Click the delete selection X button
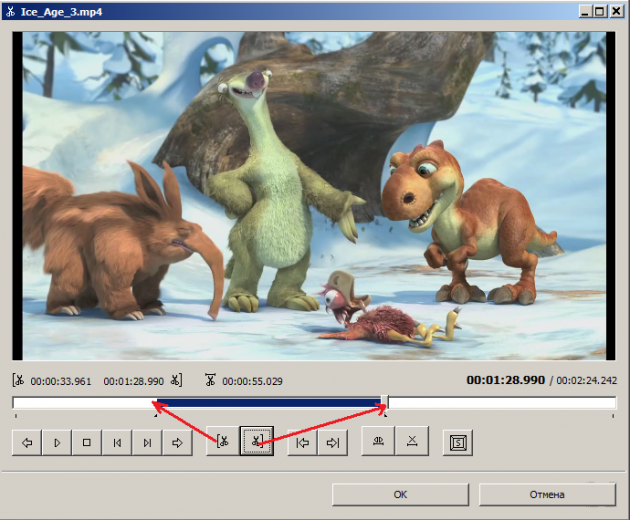 tap(412, 441)
